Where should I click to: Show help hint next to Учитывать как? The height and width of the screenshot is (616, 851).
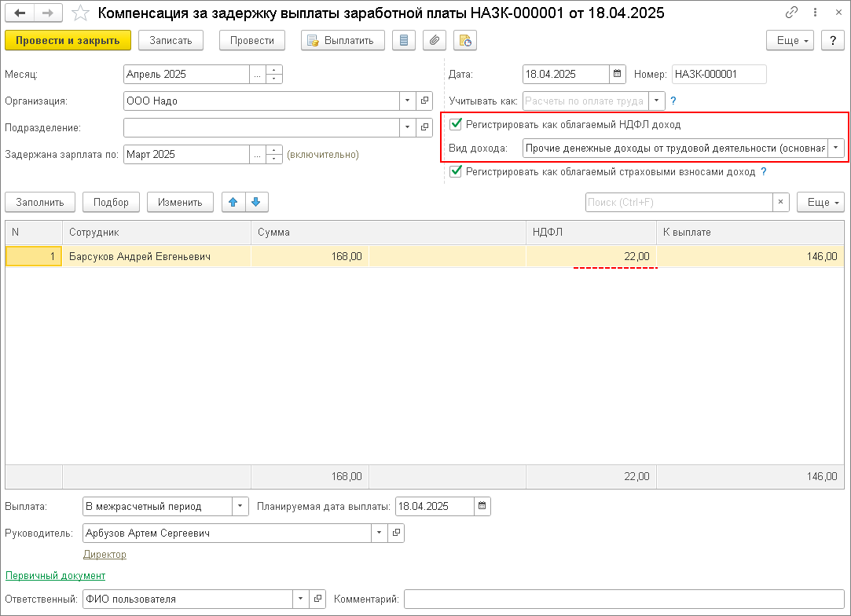[x=673, y=101]
